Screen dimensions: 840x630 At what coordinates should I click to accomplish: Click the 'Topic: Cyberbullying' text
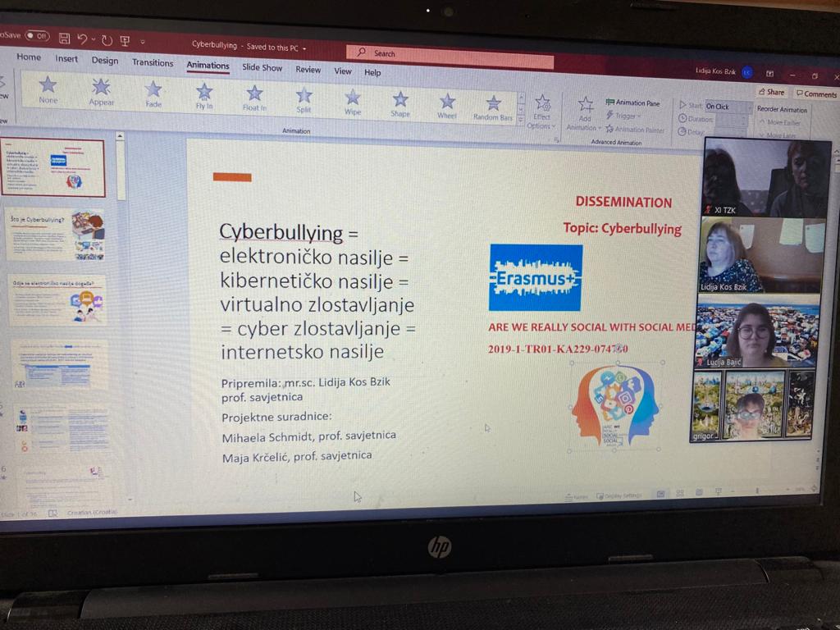[622, 229]
